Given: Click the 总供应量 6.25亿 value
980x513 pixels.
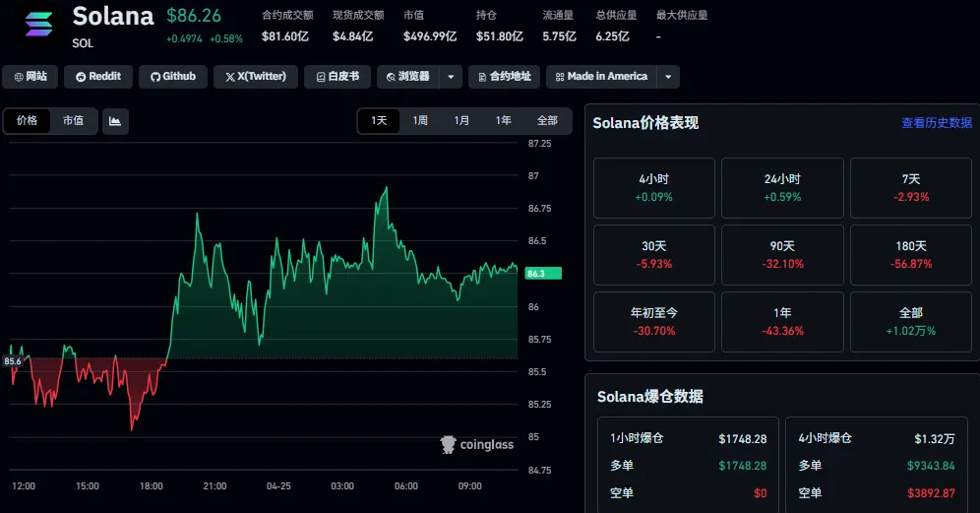Looking at the screenshot, I should [612, 36].
